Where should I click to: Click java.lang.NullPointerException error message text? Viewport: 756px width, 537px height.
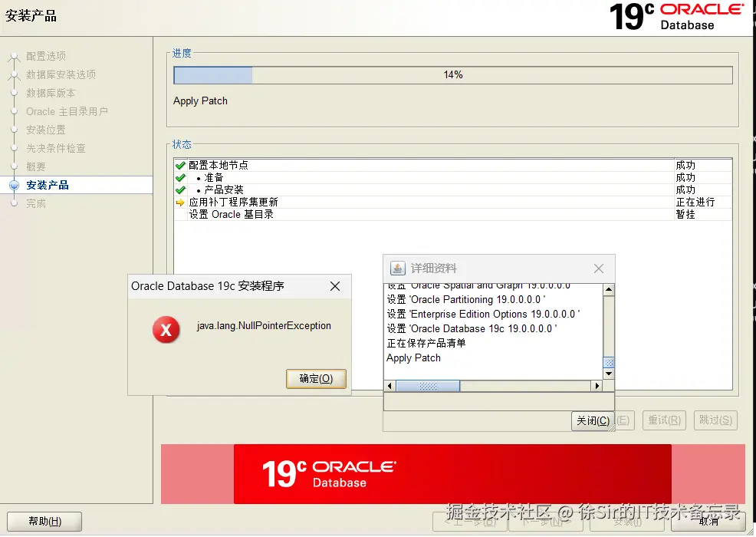[264, 326]
